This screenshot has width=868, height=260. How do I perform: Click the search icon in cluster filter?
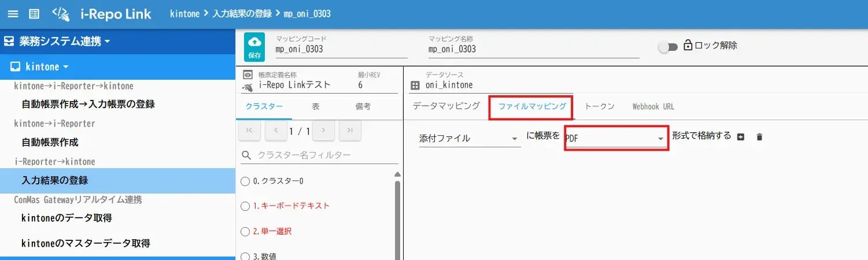tap(246, 155)
